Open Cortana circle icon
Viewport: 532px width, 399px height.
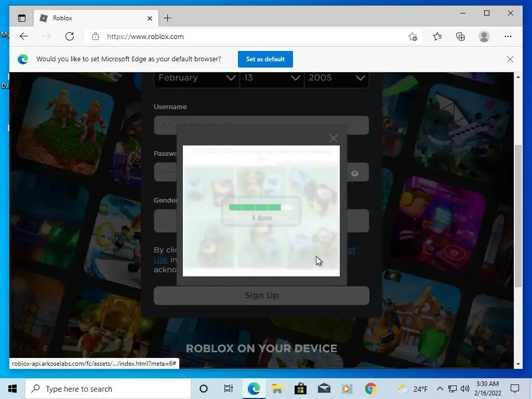point(204,389)
